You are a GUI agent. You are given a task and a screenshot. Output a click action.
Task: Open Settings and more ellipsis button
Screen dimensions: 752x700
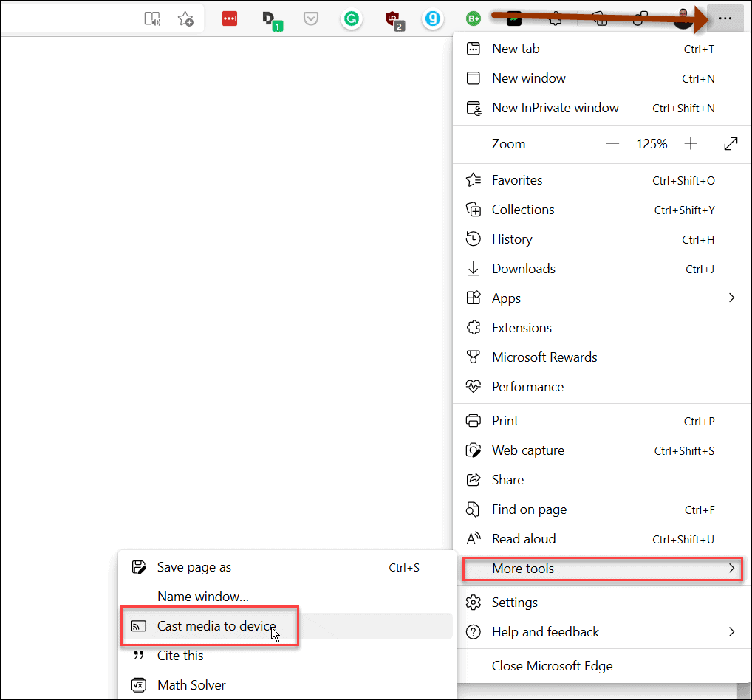tap(725, 19)
